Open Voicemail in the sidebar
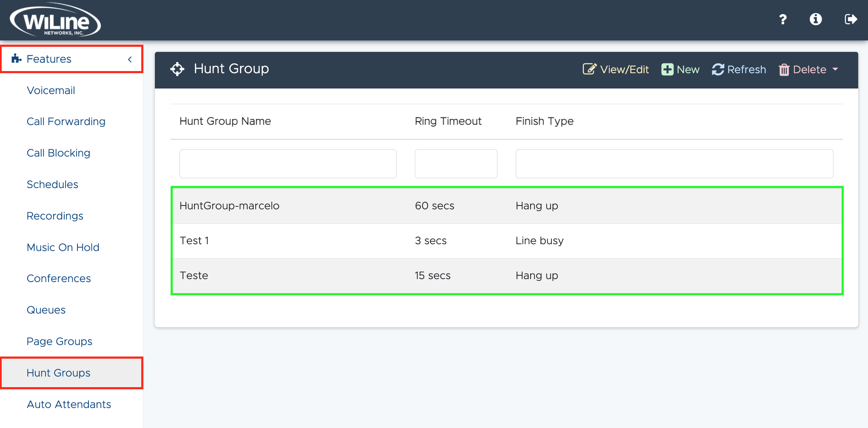The width and height of the screenshot is (868, 428). tap(51, 90)
